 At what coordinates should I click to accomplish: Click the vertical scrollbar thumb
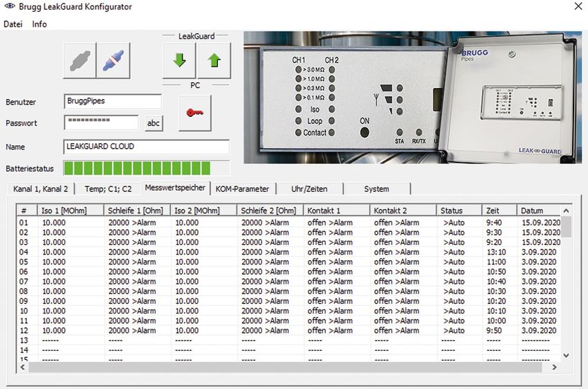pyautogui.click(x=567, y=226)
